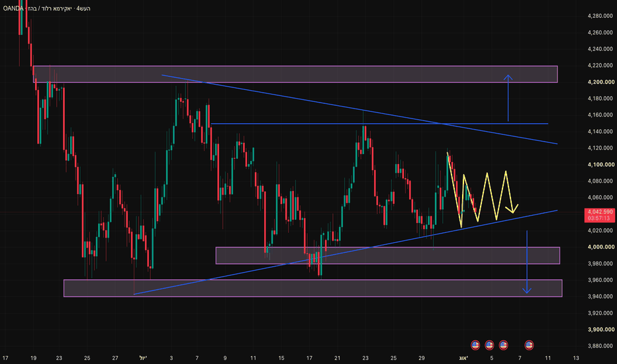Click date axis label 29

point(422,358)
